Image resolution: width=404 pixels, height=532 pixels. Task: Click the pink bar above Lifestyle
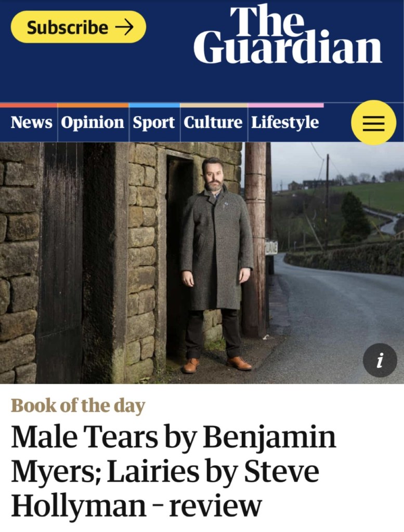pos(285,105)
